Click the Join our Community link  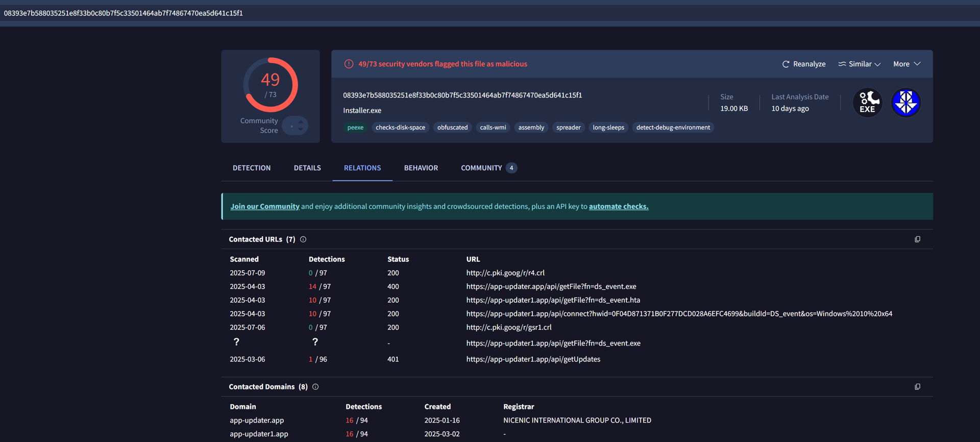265,206
